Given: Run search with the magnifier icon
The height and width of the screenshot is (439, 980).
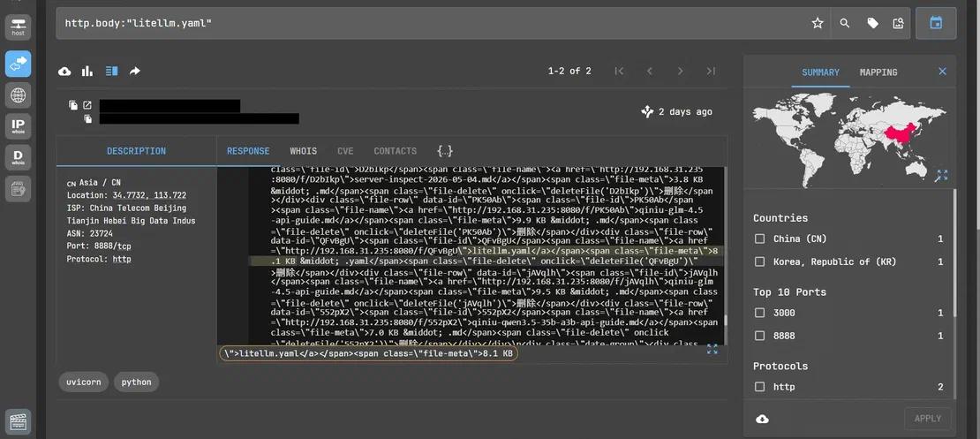Looking at the screenshot, I should (845, 23).
